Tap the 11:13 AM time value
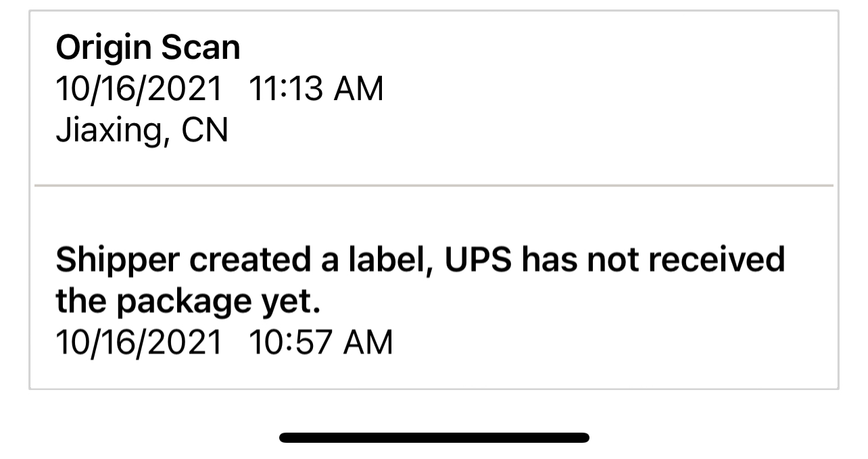The width and height of the screenshot is (868, 459). tap(316, 89)
